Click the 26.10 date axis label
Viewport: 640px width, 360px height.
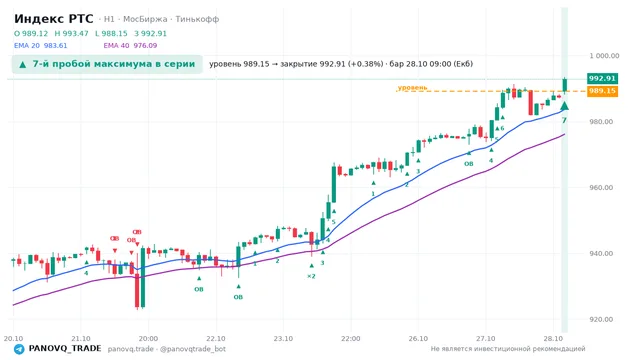point(418,339)
